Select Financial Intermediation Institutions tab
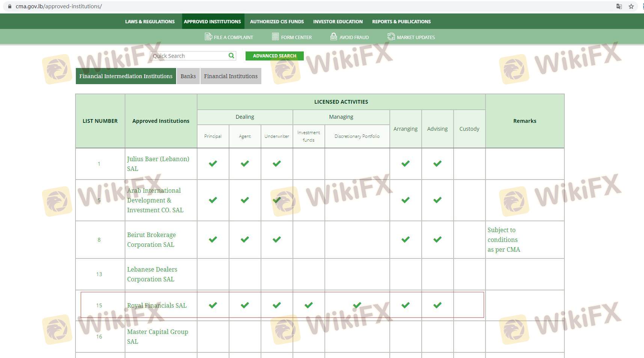Viewport: 644px width, 358px height. point(126,76)
